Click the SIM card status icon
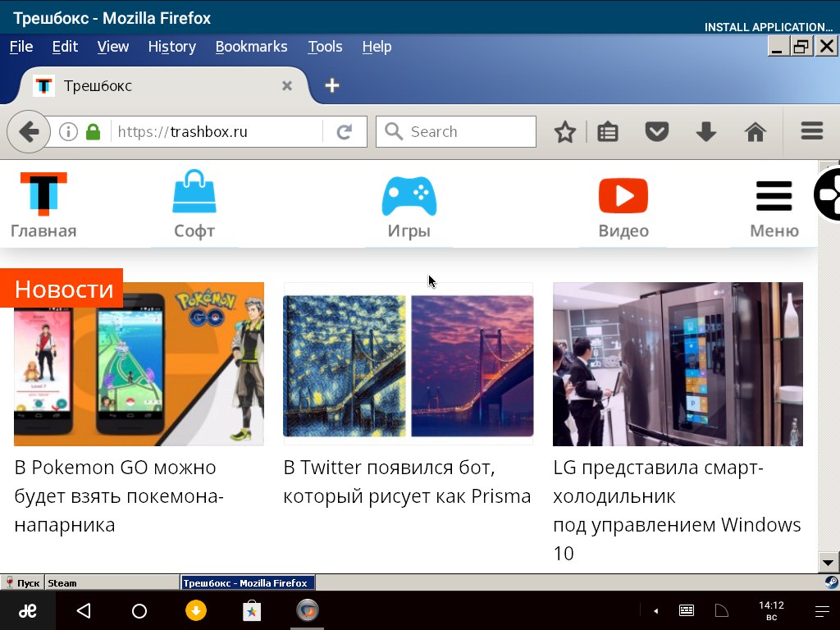 point(722,610)
